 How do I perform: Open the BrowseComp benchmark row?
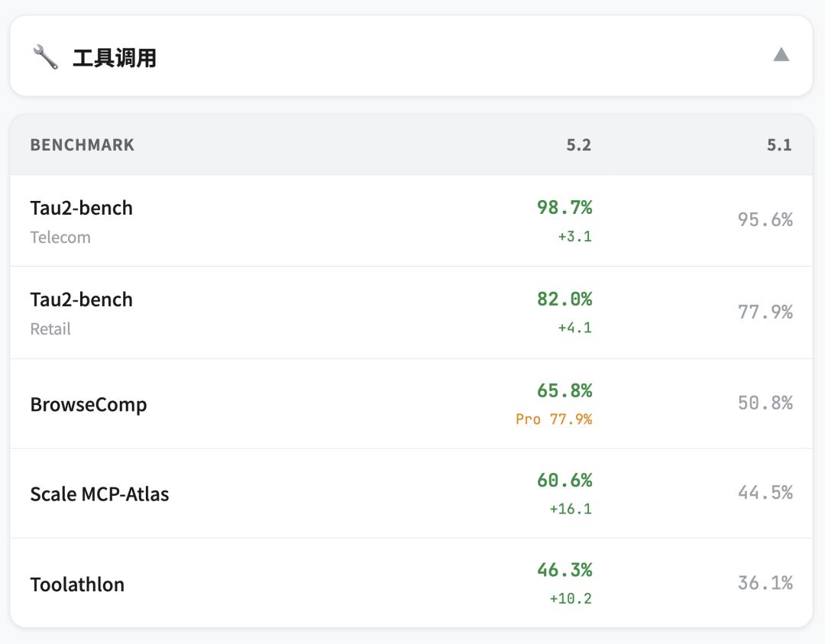pyautogui.click(x=89, y=404)
